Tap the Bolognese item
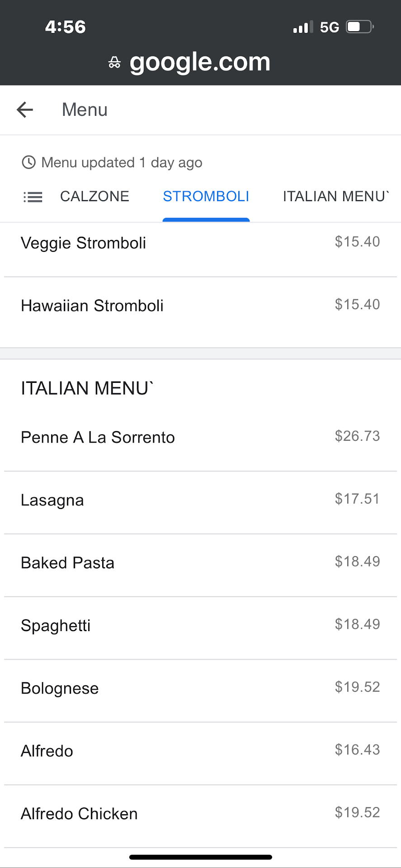 [x=60, y=689]
